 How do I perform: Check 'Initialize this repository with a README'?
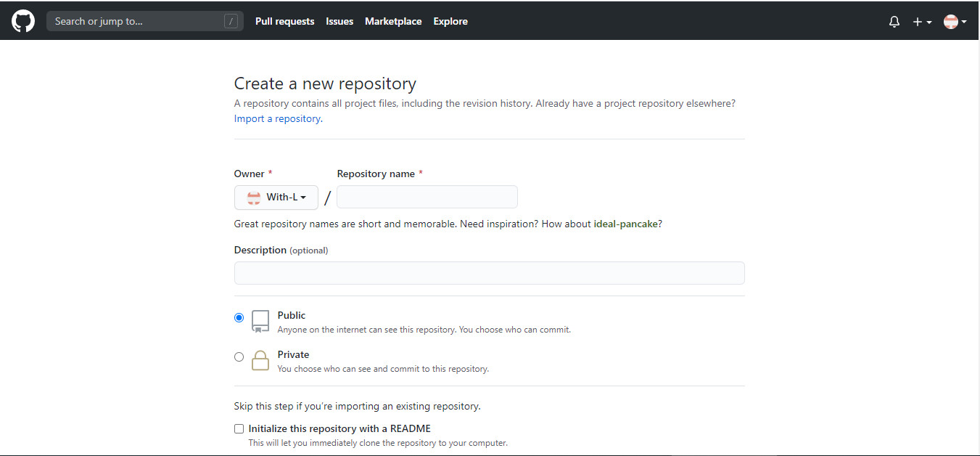(x=239, y=428)
